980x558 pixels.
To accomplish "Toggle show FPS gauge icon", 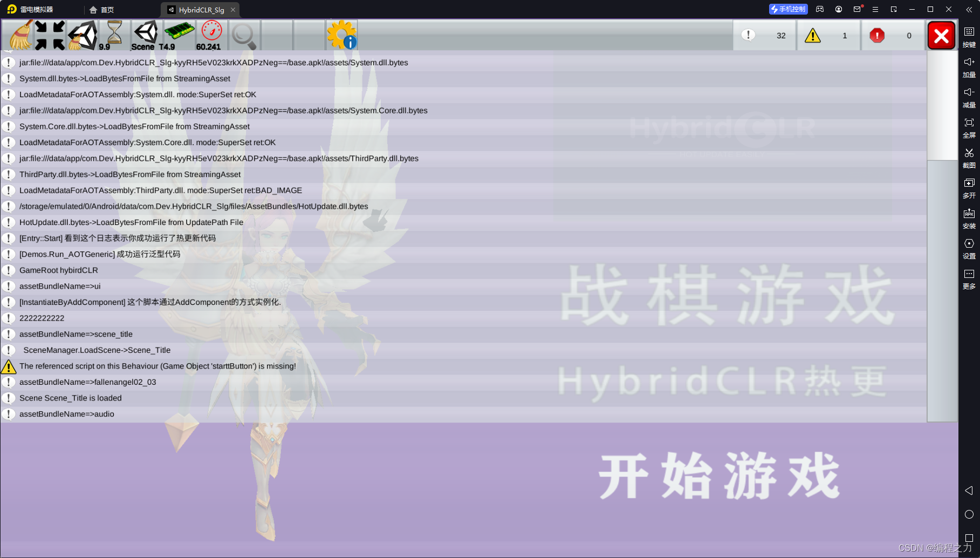I will (211, 36).
